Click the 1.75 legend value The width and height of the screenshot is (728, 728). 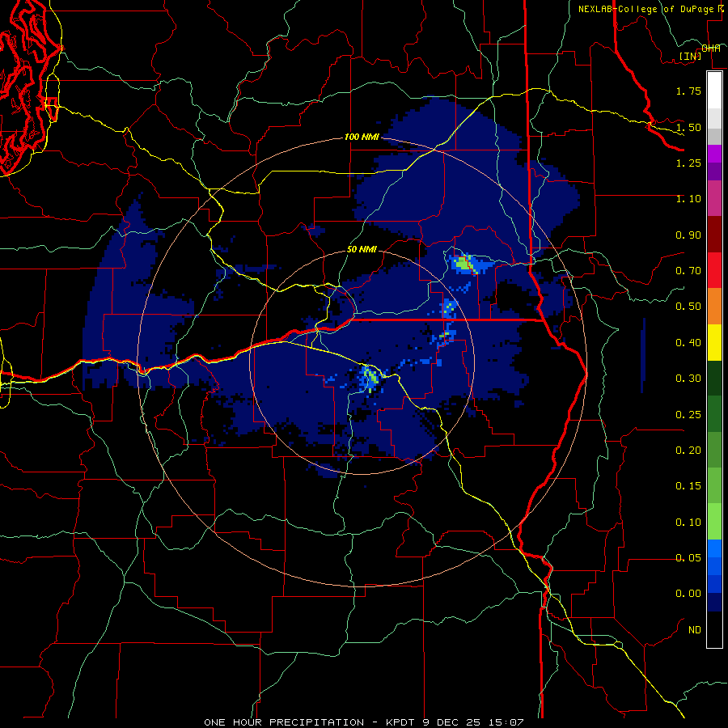[x=688, y=91]
